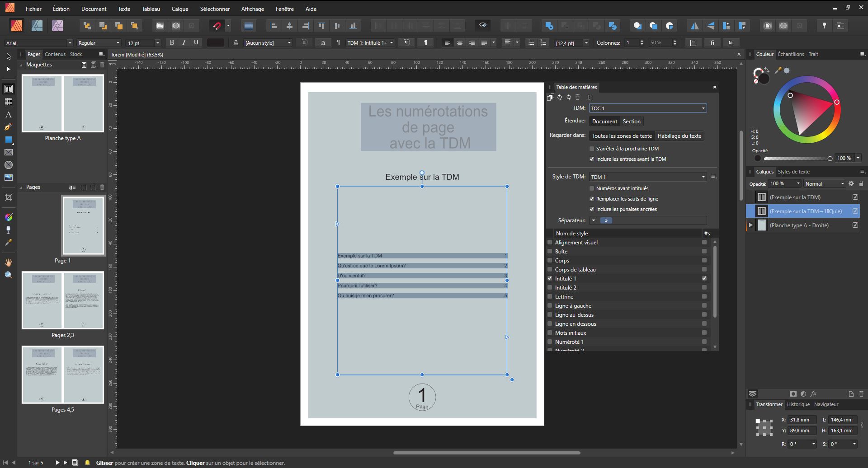Enable the Numéros avant intitulés checkbox

pos(592,188)
